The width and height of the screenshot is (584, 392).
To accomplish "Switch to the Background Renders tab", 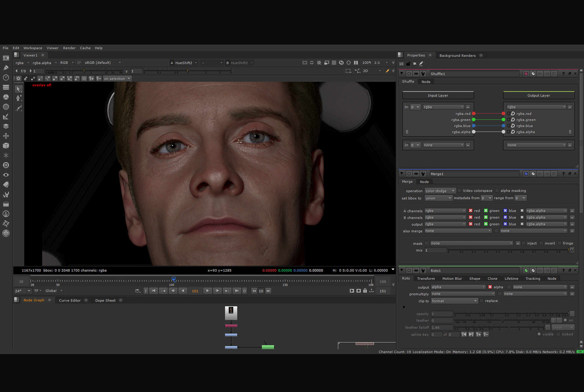I will click(457, 55).
